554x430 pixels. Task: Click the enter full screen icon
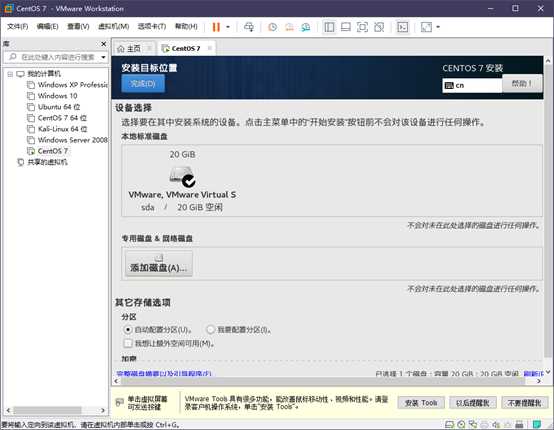click(362, 27)
